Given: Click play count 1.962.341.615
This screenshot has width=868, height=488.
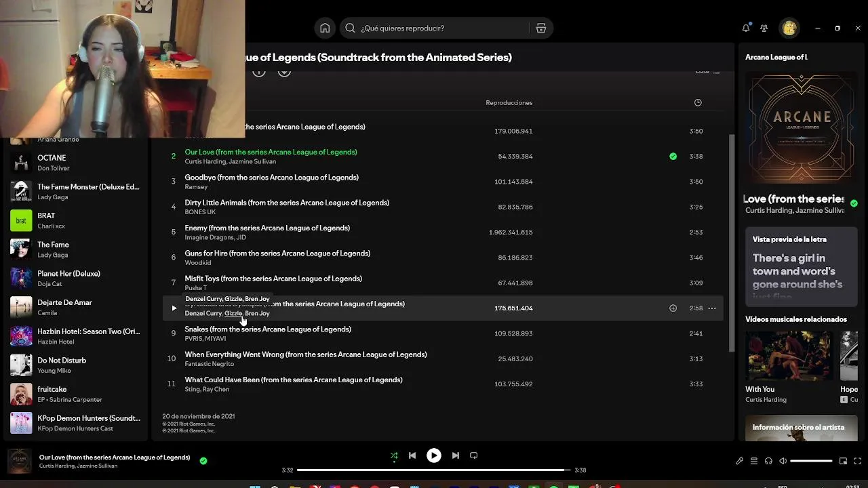Looking at the screenshot, I should pos(511,232).
